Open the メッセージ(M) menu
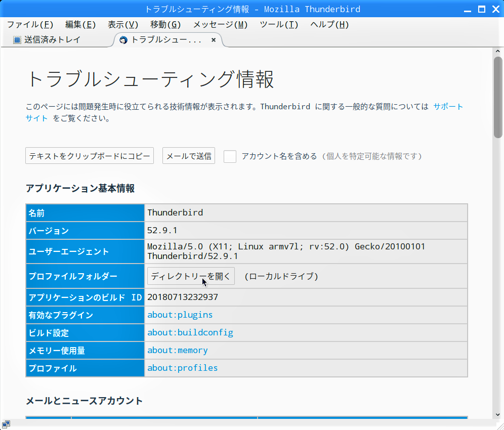The image size is (504, 430). tap(220, 25)
